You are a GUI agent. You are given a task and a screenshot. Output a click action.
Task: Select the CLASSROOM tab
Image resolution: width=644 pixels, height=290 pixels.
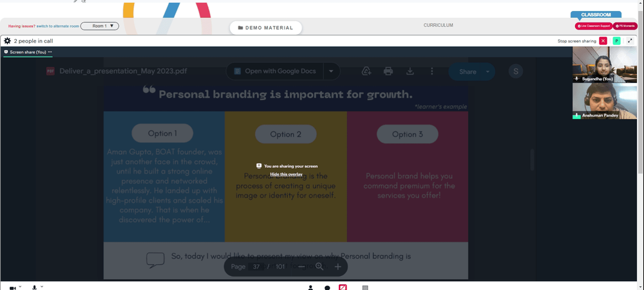tap(596, 15)
